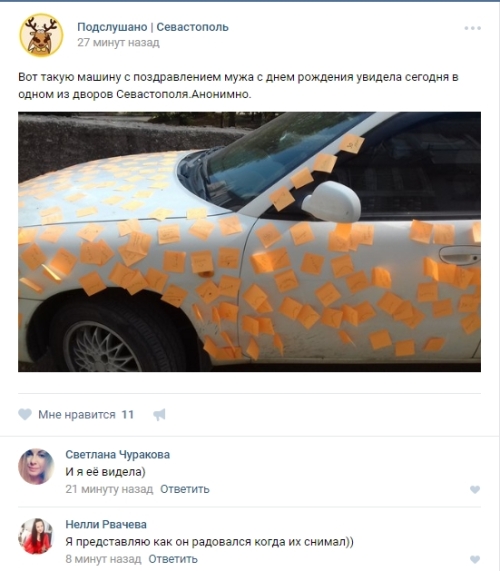
Task: Open the car with sticky notes photo
Action: [249, 242]
